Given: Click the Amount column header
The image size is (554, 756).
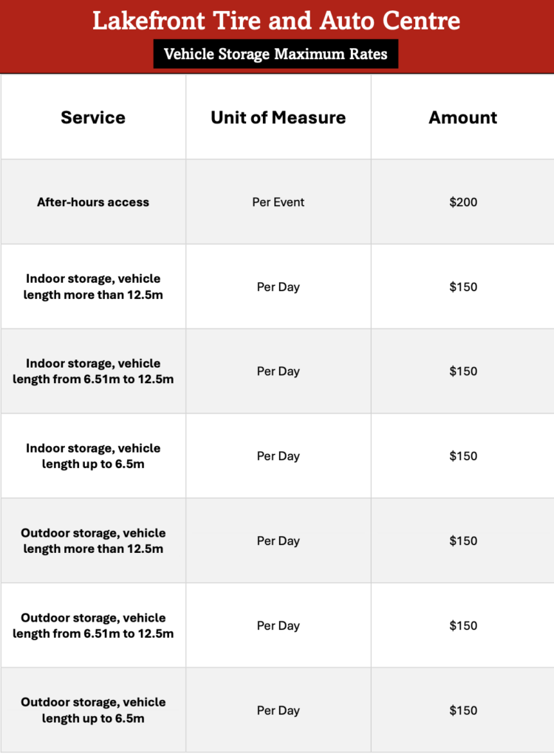Looking at the screenshot, I should click(x=463, y=117).
